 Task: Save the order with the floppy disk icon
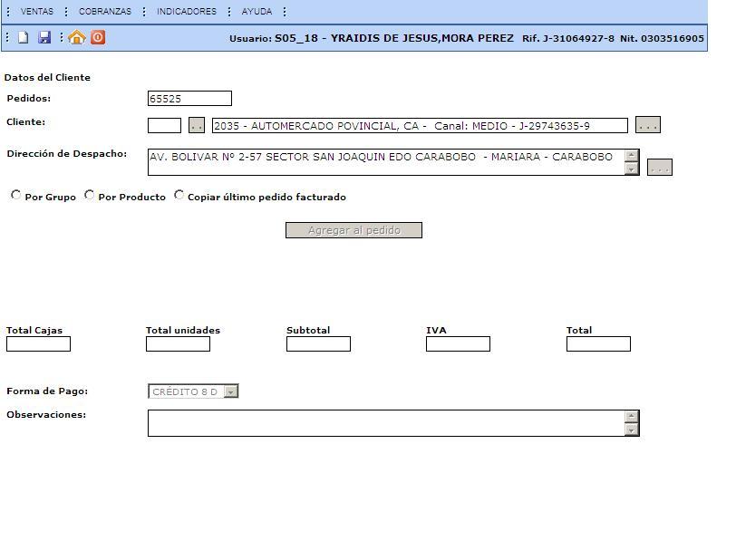click(x=44, y=37)
